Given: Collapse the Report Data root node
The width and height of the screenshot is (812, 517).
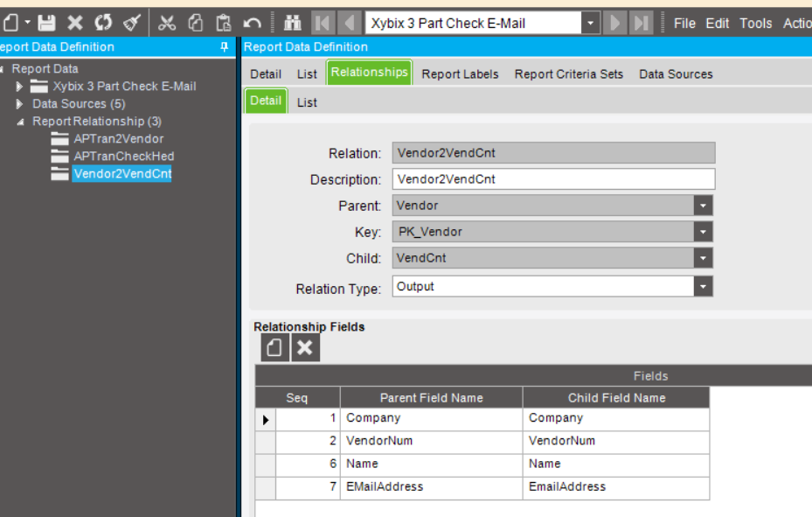Looking at the screenshot, I should (x=2, y=69).
